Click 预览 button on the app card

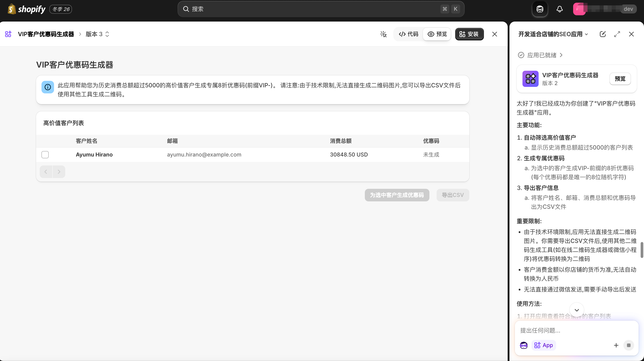coord(620,79)
